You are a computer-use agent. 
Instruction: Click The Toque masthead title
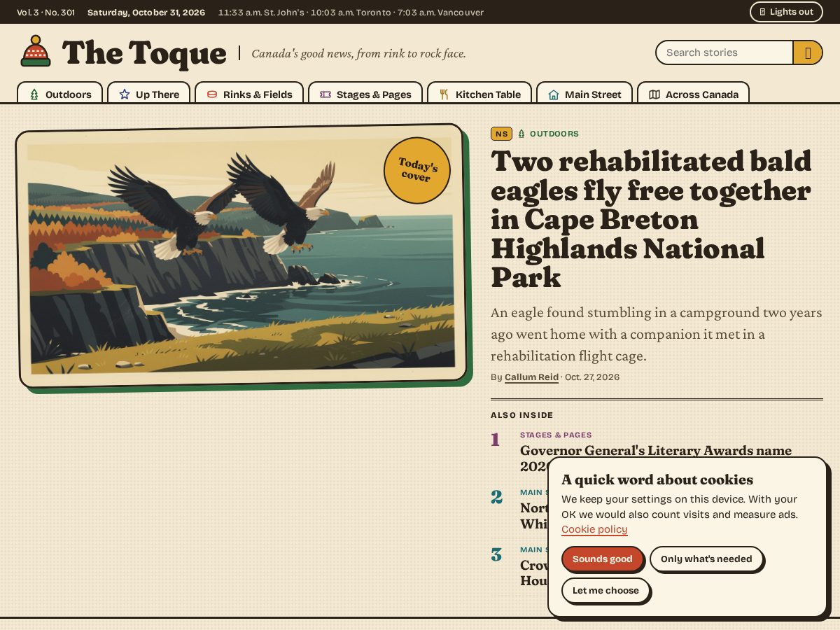pyautogui.click(x=144, y=53)
